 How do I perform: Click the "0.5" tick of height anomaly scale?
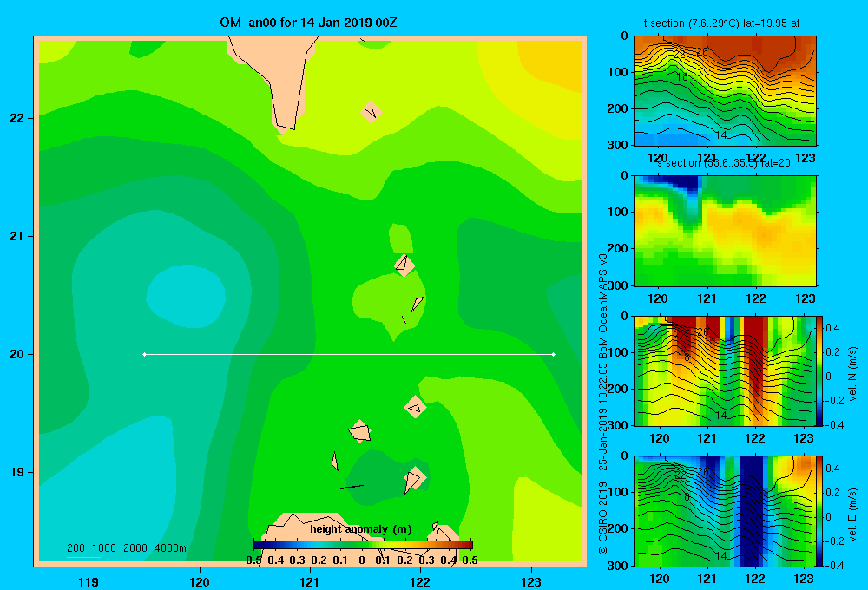(470, 560)
